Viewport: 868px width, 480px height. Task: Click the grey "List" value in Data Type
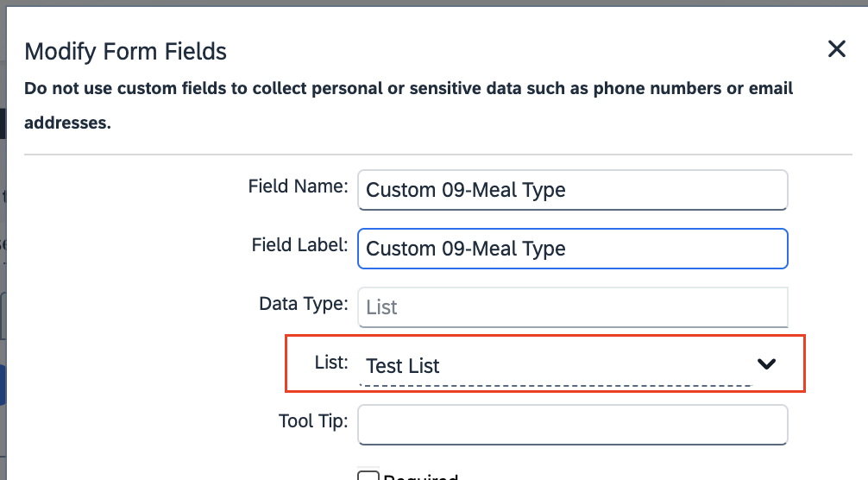[x=381, y=306]
